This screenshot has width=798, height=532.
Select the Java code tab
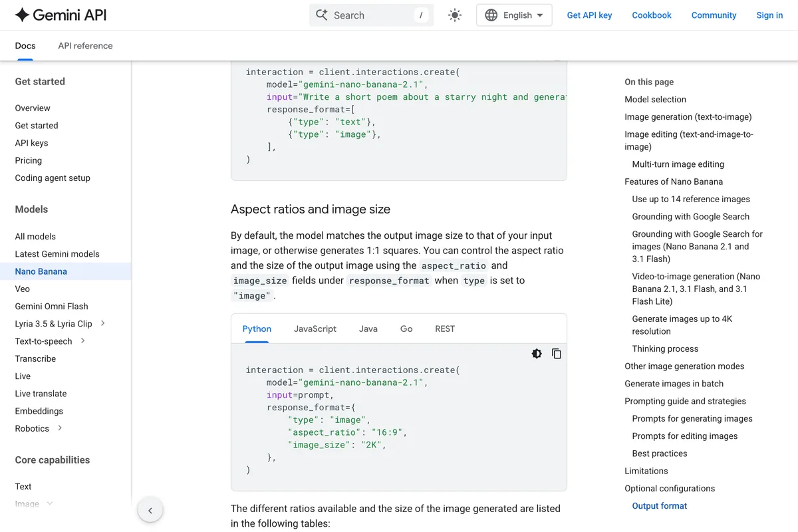(x=368, y=329)
